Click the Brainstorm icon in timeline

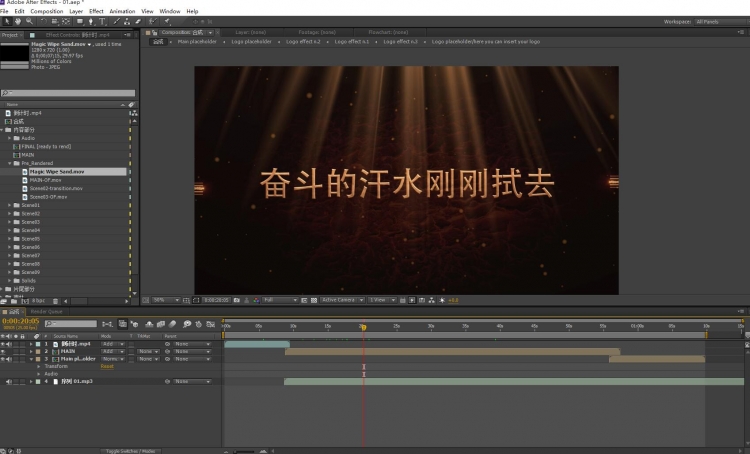tap(187, 324)
